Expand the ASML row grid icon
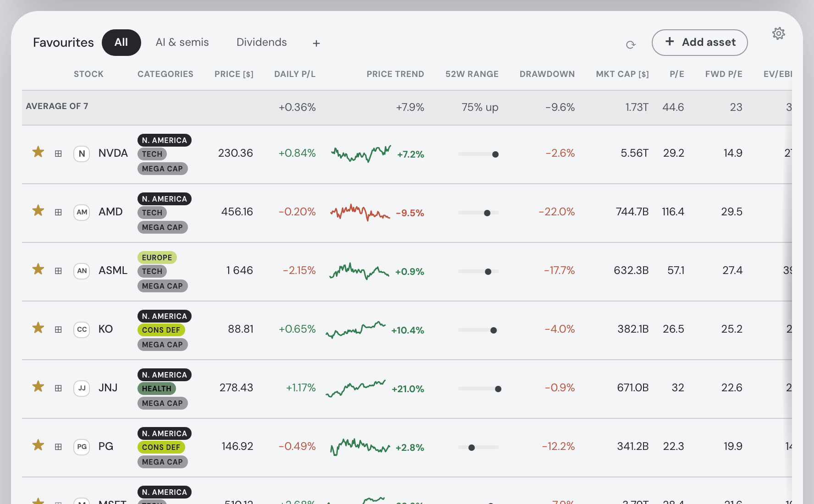The height and width of the screenshot is (504, 814). click(58, 271)
